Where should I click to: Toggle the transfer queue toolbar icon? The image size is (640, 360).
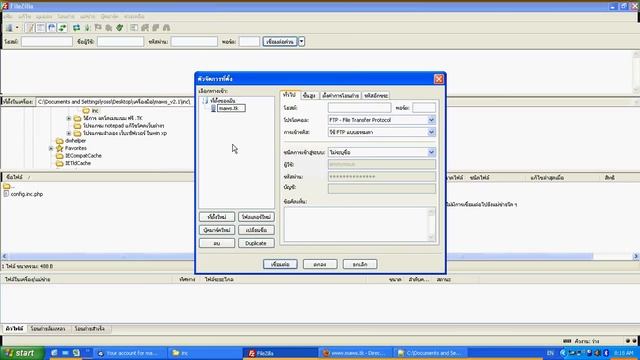pyautogui.click(x=62, y=28)
